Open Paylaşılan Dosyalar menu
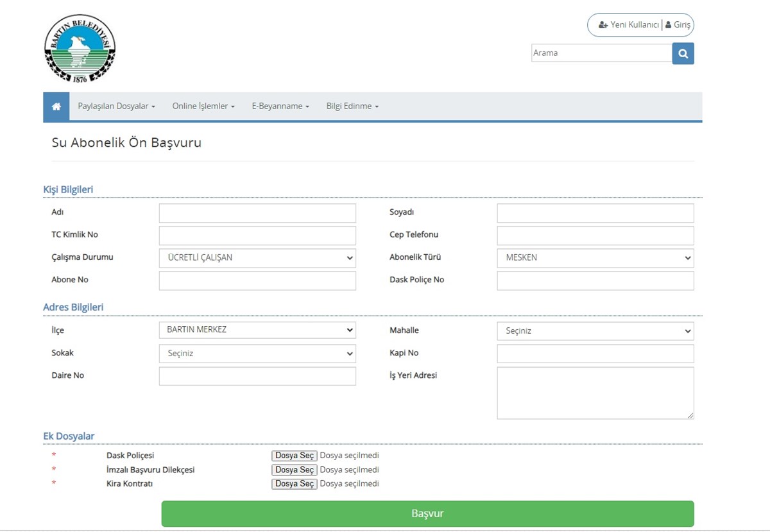This screenshot has height=532, width=770. [117, 107]
